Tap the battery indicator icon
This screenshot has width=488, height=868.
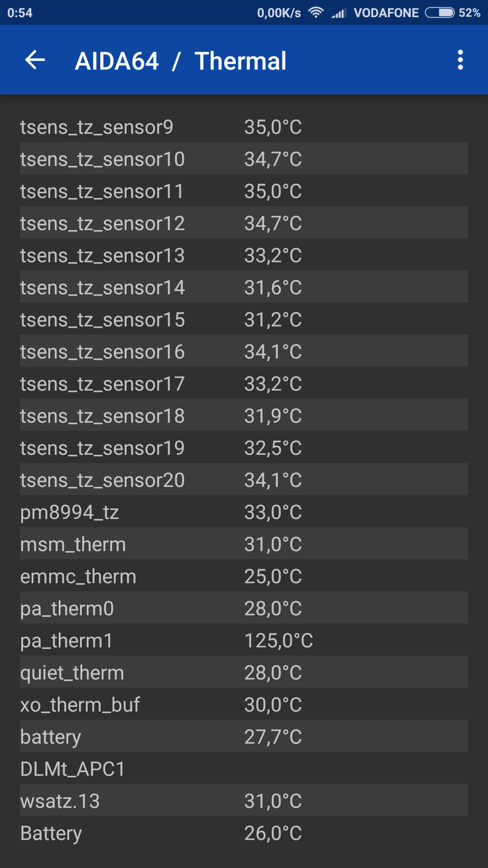(x=439, y=13)
